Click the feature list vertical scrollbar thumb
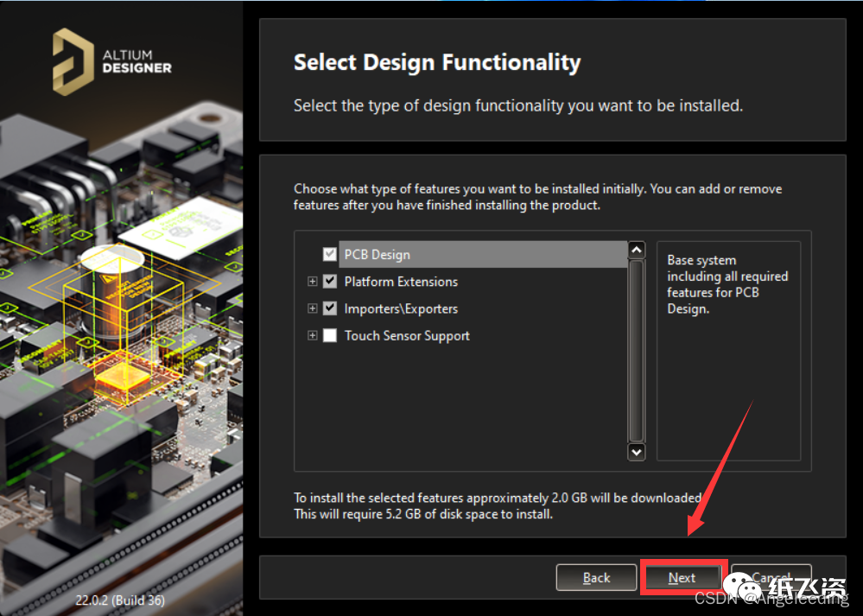The image size is (863, 616). (637, 350)
